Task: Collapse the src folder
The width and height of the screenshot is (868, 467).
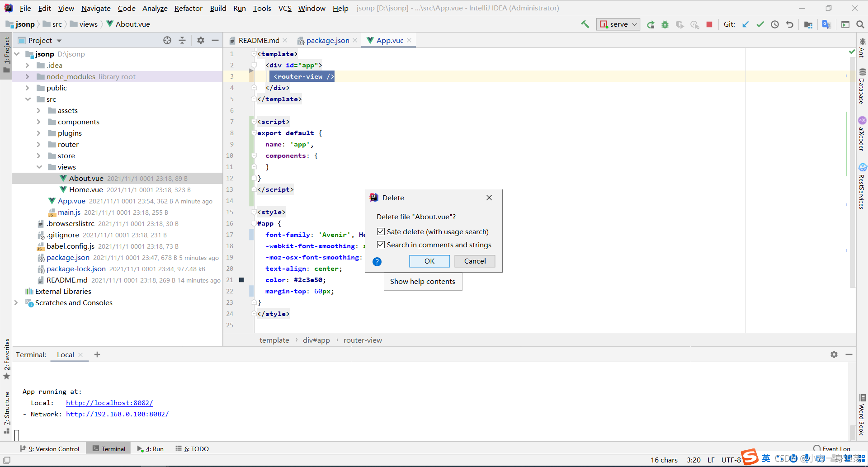Action: point(28,99)
